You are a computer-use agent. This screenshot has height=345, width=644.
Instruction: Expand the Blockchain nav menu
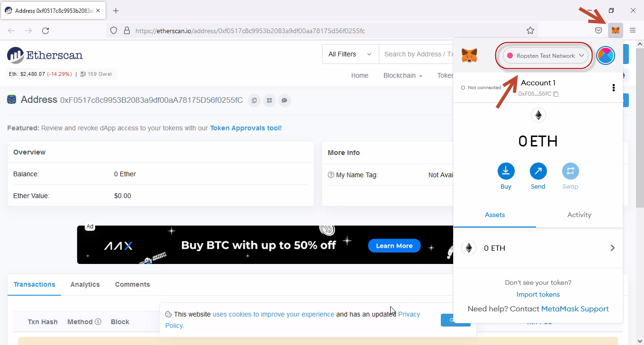point(402,75)
